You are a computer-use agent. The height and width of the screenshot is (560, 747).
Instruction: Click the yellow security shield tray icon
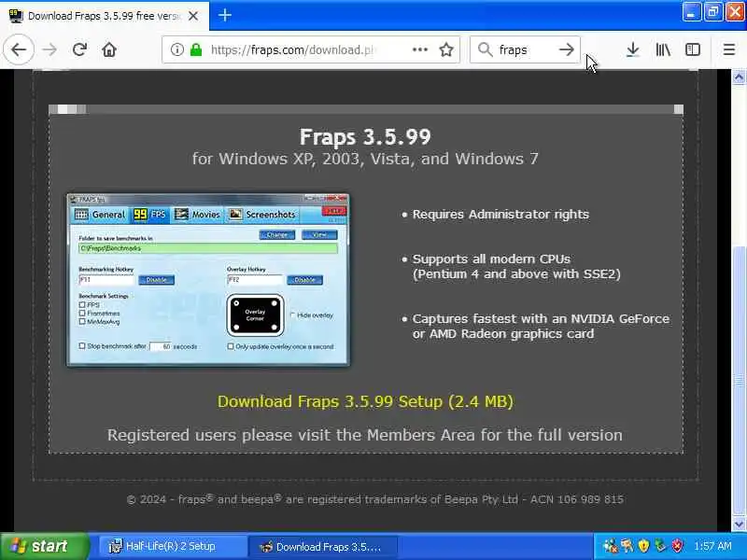click(643, 545)
